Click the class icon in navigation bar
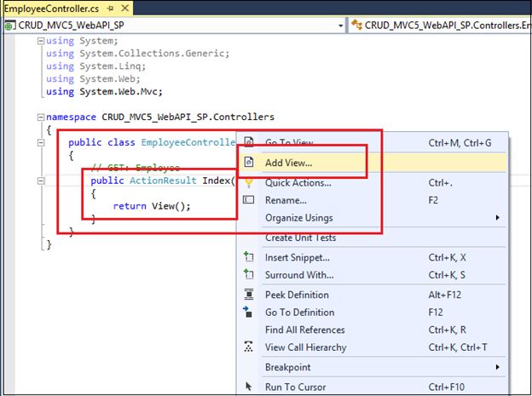Screen dimensions: 532x396 (356, 25)
